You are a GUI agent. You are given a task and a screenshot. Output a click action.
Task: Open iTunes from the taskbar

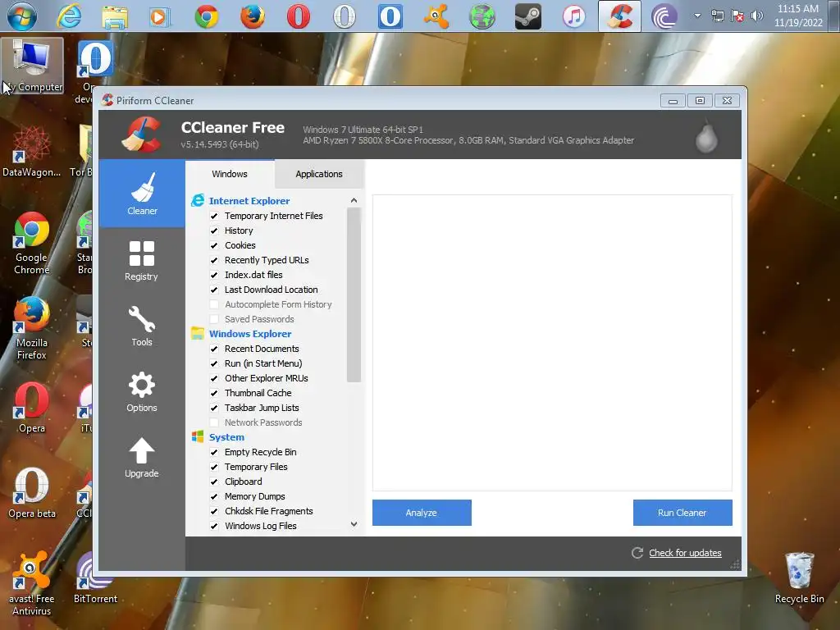point(573,16)
